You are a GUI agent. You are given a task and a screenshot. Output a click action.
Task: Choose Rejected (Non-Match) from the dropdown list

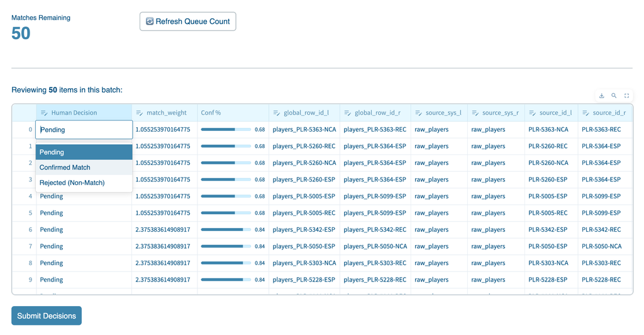pos(84,183)
